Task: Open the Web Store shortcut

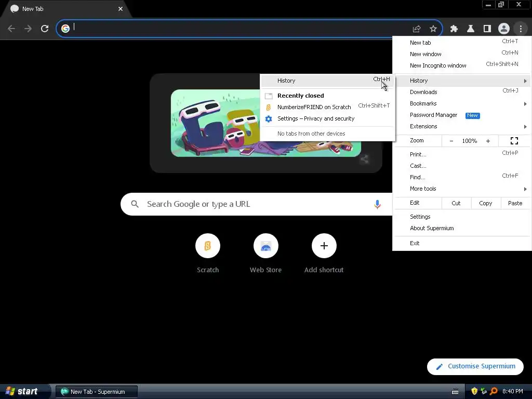Action: (x=265, y=246)
